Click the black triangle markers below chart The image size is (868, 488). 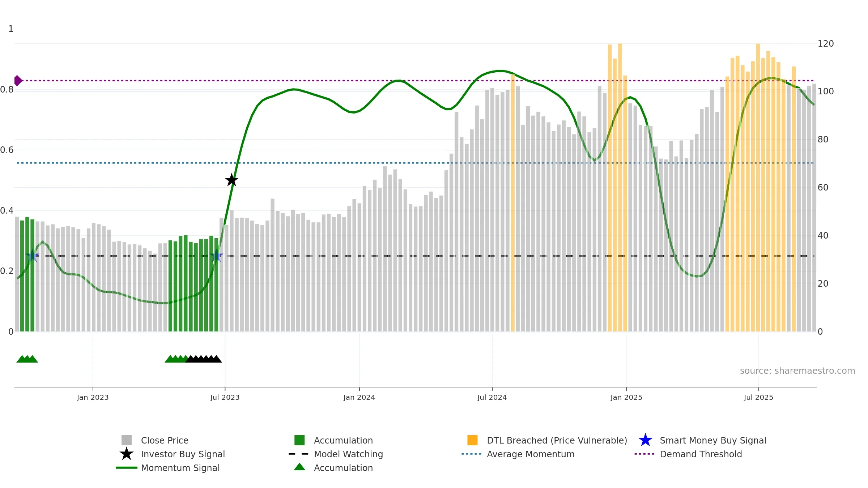point(204,359)
